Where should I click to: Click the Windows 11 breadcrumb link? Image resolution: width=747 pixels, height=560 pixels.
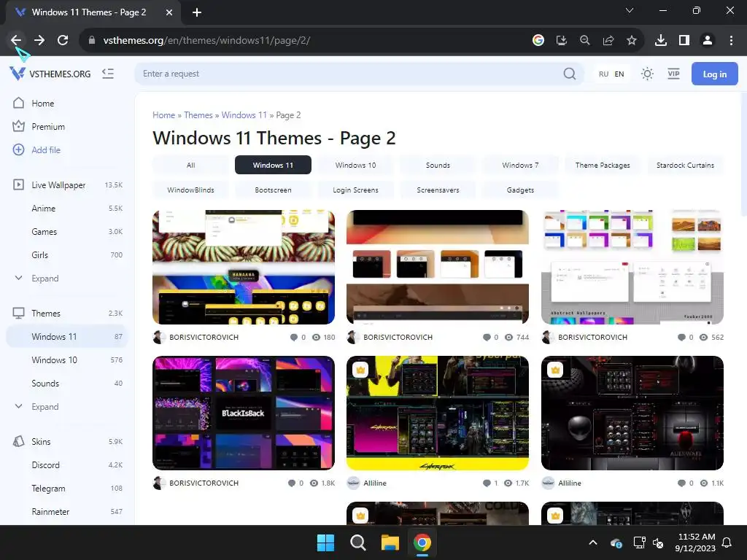click(x=244, y=115)
